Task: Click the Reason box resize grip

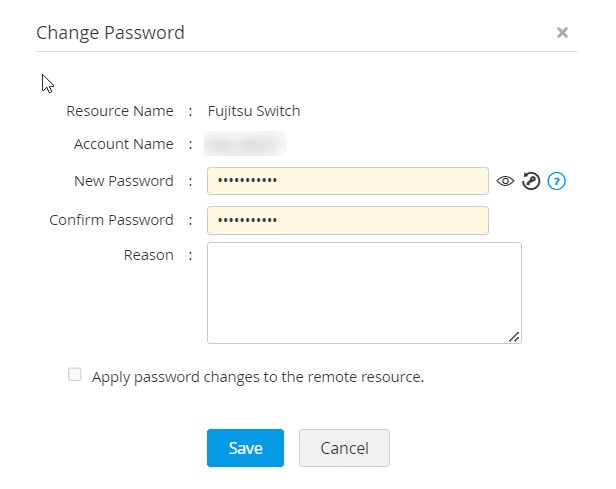Action: coord(514,337)
